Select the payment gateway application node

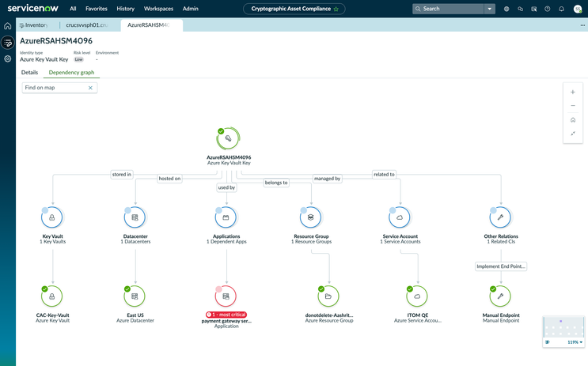click(226, 296)
